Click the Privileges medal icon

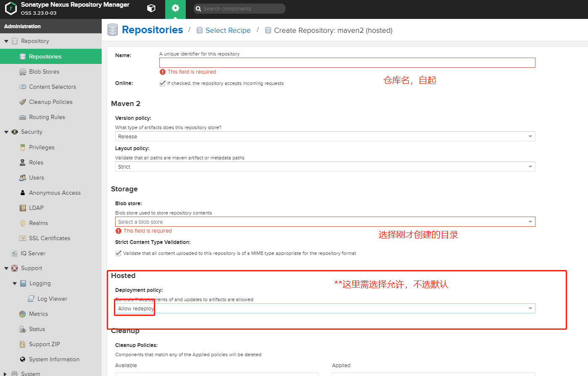pos(23,148)
